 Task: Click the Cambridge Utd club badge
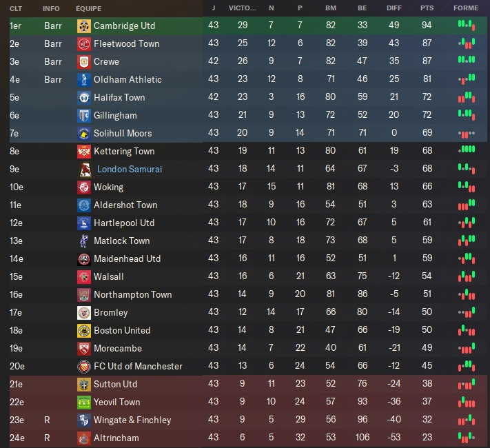tap(83, 26)
